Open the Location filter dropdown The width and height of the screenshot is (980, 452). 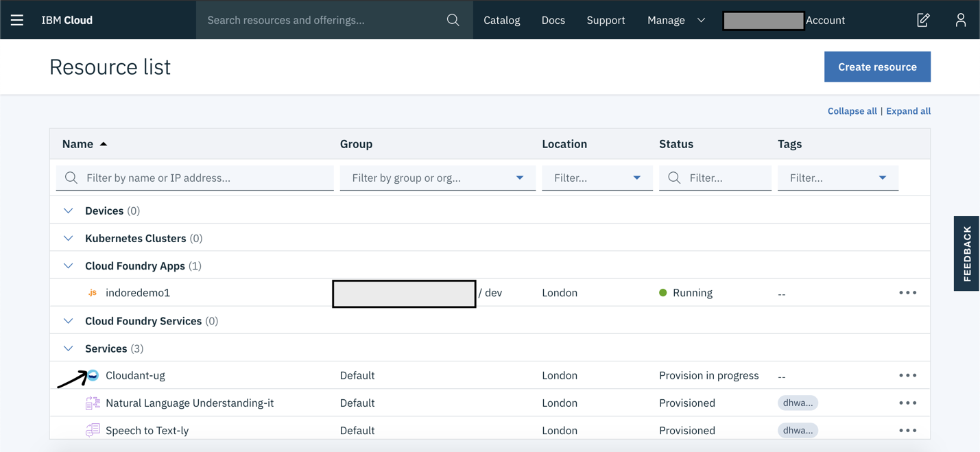(597, 178)
